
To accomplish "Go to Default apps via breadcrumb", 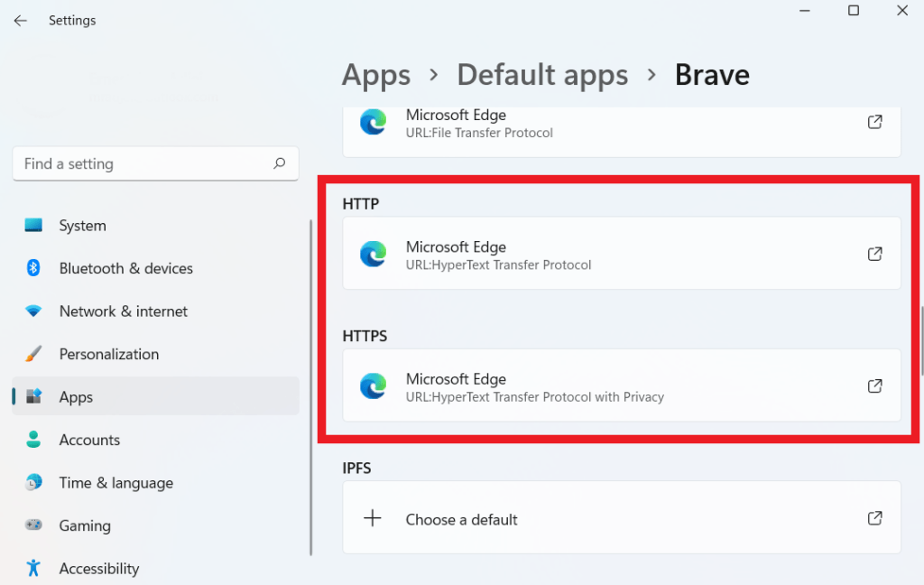I will coord(542,75).
